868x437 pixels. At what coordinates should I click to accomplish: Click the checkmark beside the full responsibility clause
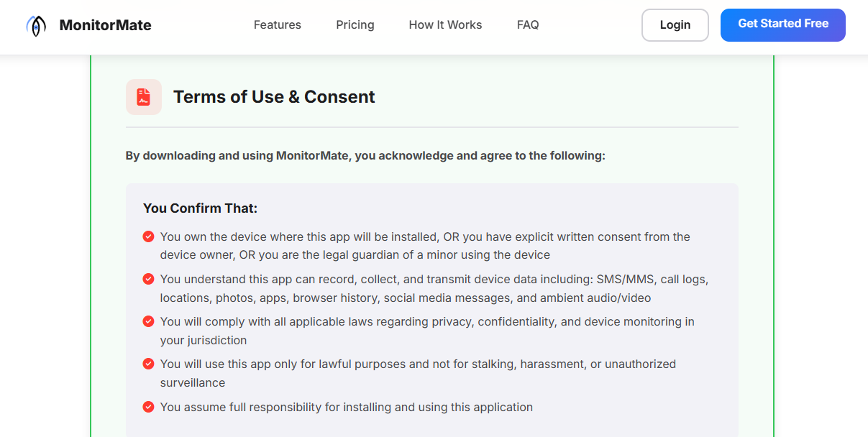[x=148, y=406]
